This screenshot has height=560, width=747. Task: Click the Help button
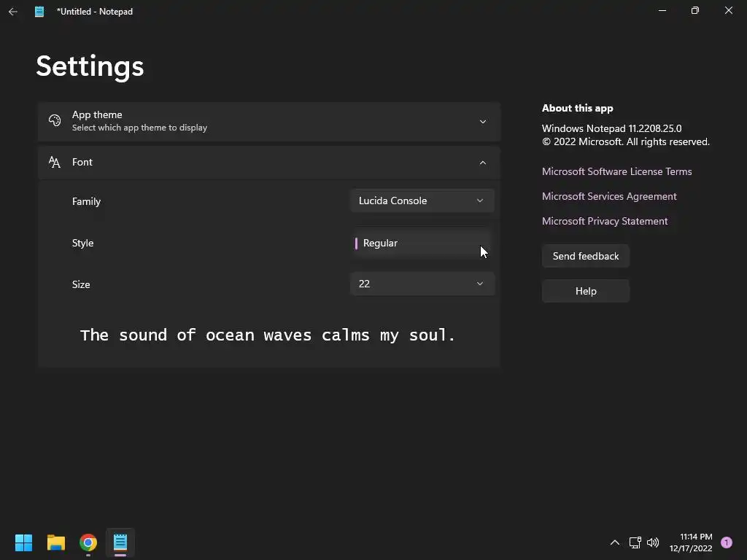coord(586,291)
